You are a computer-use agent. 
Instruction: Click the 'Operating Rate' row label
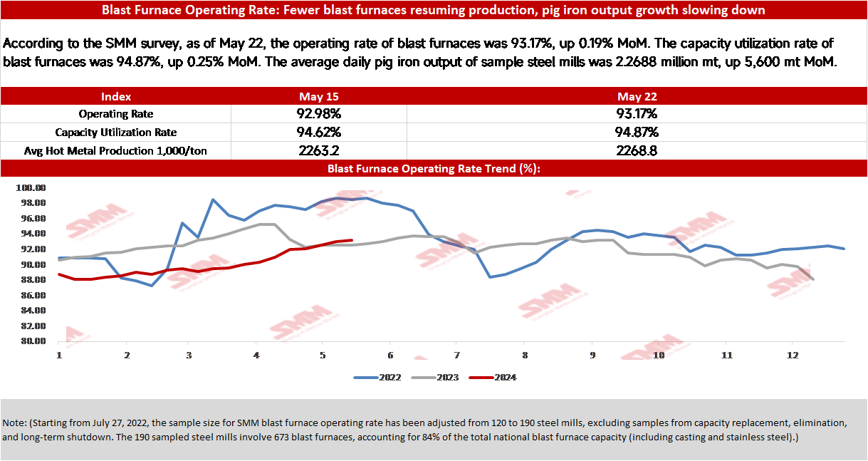click(116, 114)
